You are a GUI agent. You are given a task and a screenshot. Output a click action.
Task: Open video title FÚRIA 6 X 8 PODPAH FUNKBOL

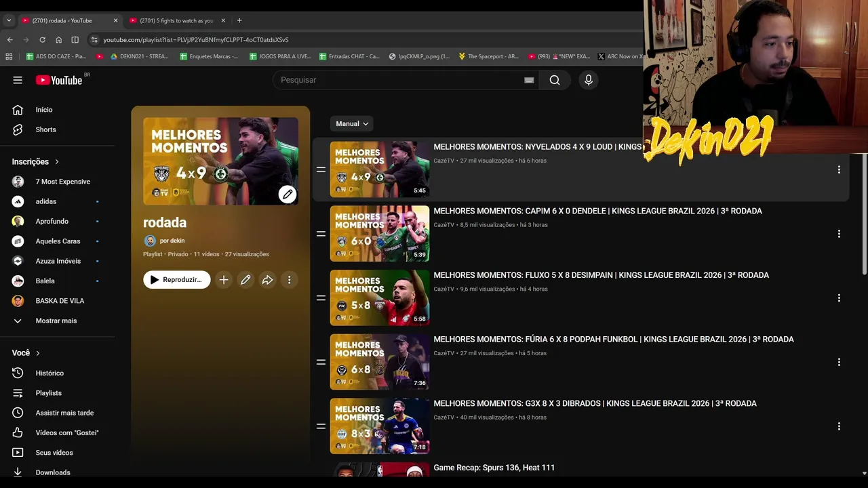tap(614, 340)
